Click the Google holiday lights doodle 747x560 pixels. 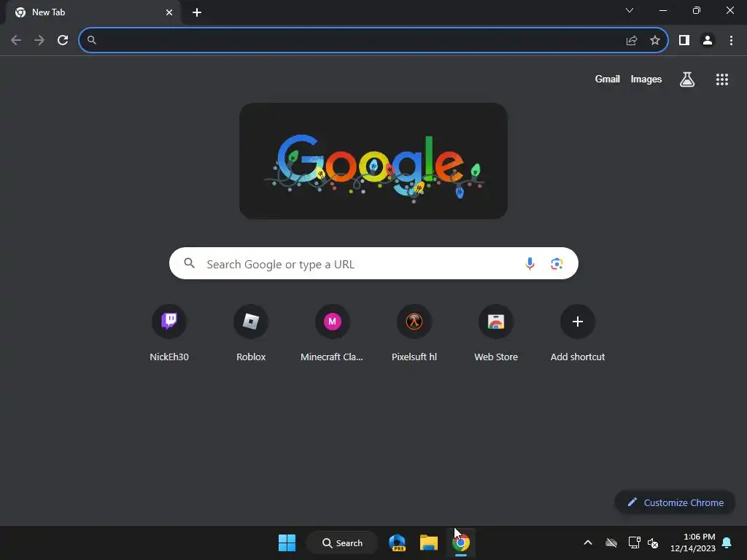(373, 161)
